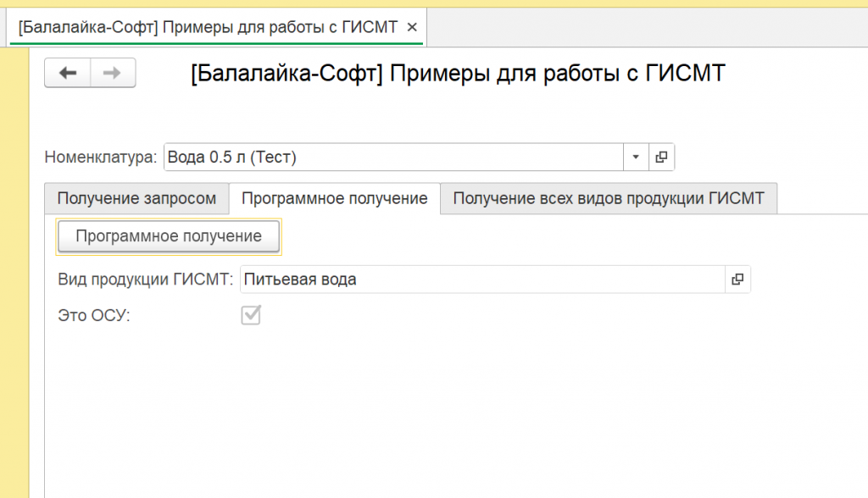The image size is (868, 498).
Task: Open the Вид продукции ГИСМТ item icon
Action: pyautogui.click(x=737, y=279)
